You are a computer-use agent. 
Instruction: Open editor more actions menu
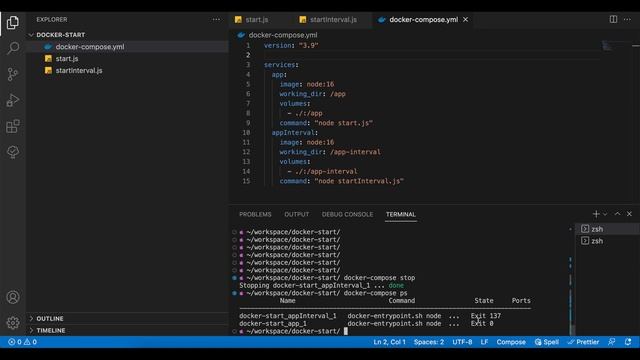tap(627, 19)
